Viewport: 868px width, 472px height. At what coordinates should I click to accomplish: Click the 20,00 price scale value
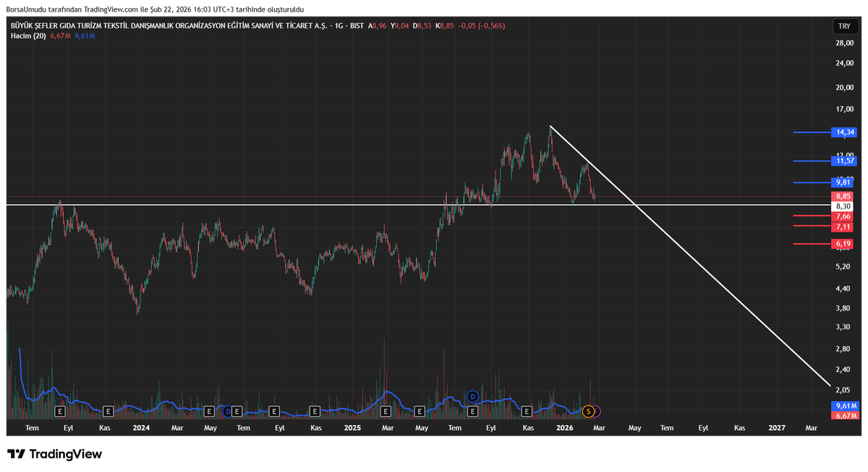tap(845, 88)
